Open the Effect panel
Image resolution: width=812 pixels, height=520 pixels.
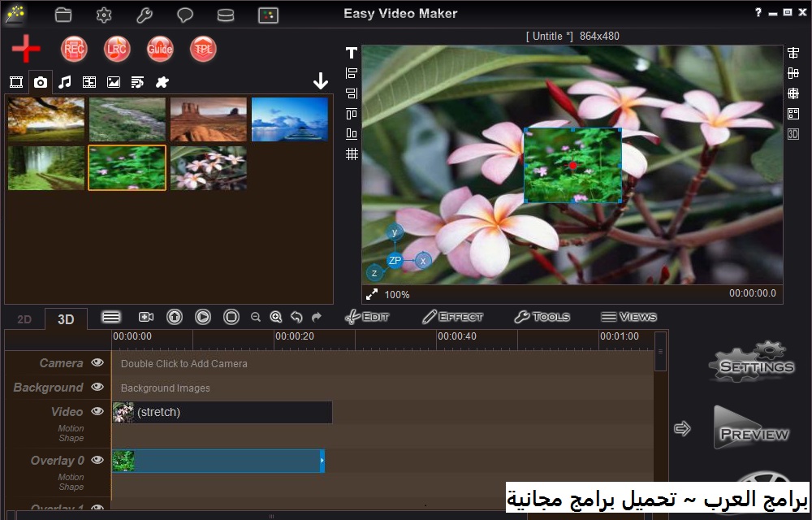(452, 317)
